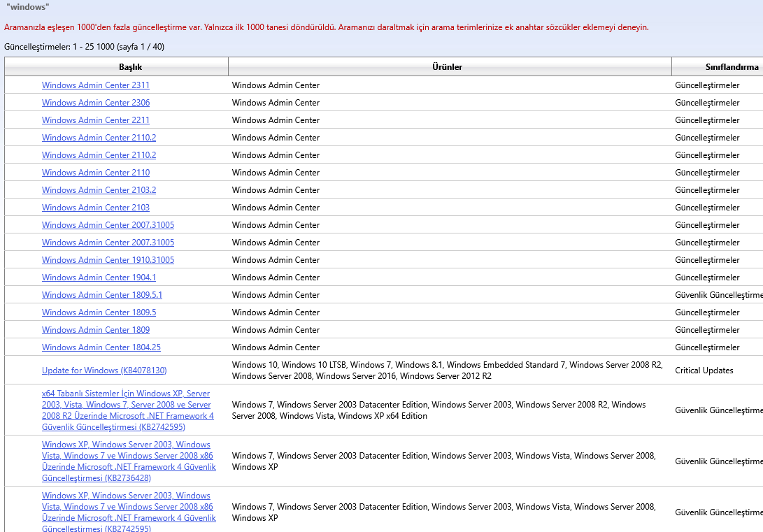The image size is (763, 532).
Task: Open Update for Windows (KB4078130) link
Action: 104,371
